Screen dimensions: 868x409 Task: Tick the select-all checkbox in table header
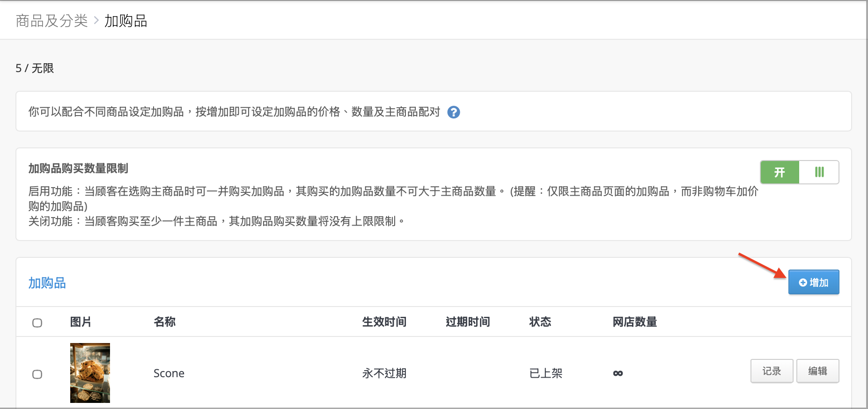coord(37,322)
